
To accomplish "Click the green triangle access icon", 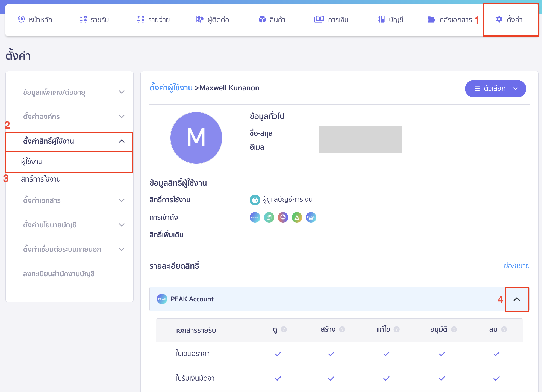I will point(297,218).
